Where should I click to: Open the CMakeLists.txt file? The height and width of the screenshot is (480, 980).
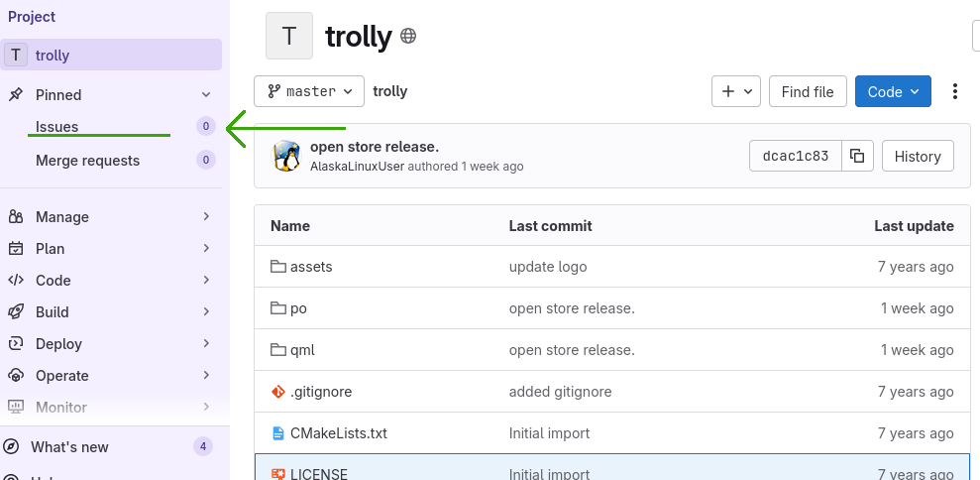[x=338, y=433]
